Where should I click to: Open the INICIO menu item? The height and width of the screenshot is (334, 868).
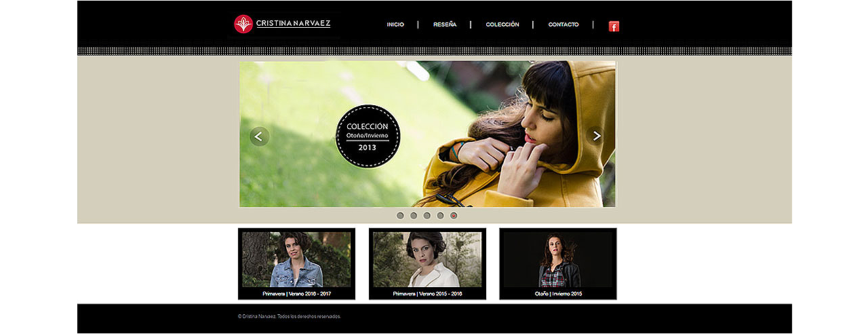(x=395, y=24)
